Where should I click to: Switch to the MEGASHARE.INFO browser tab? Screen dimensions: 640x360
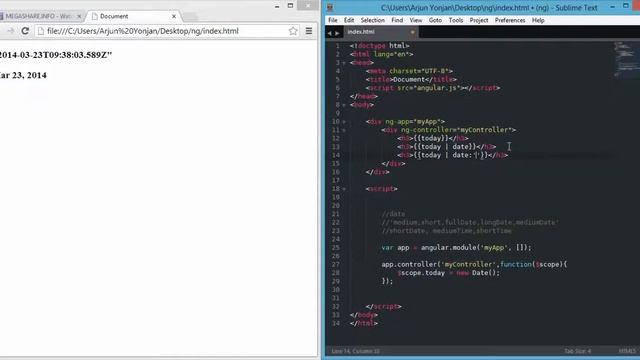pyautogui.click(x=38, y=16)
